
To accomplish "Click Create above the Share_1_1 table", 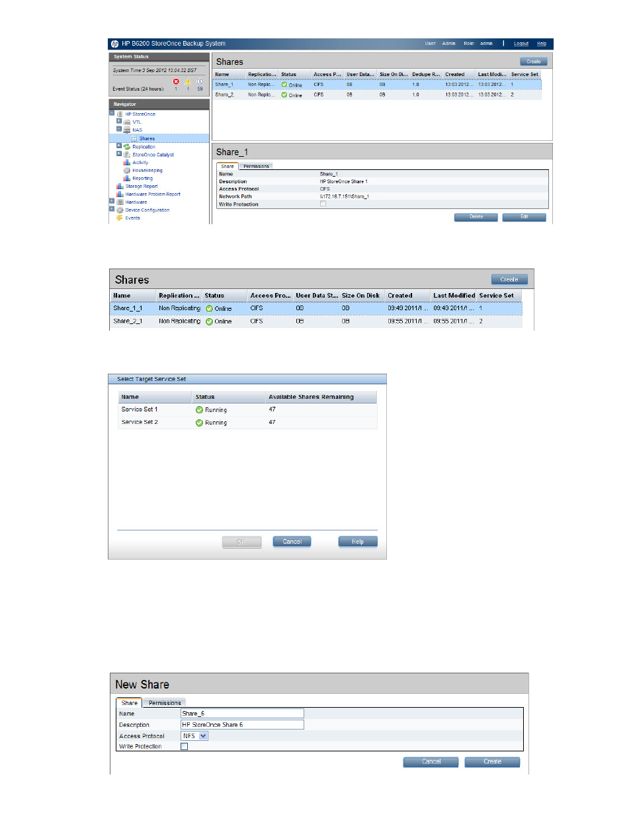I will coord(509,279).
